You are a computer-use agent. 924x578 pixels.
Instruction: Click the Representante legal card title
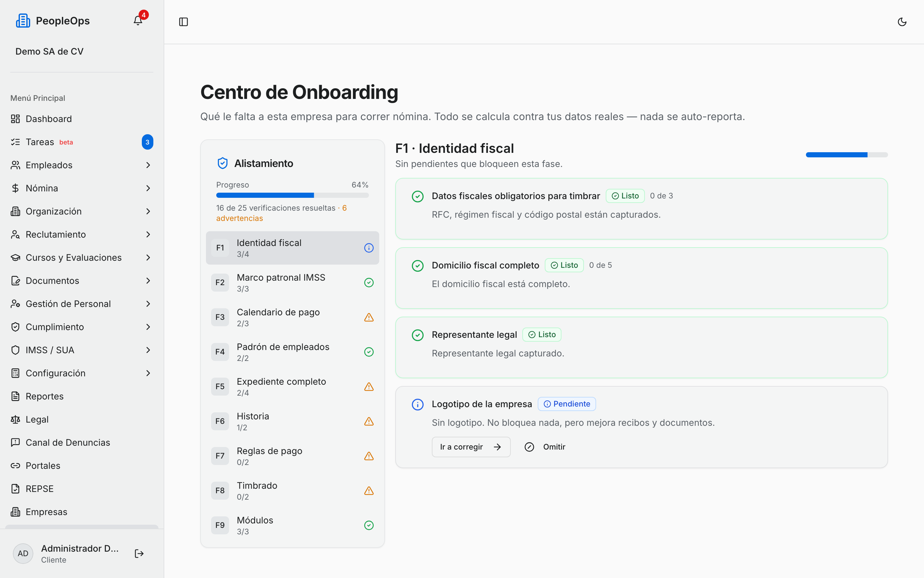click(x=474, y=335)
